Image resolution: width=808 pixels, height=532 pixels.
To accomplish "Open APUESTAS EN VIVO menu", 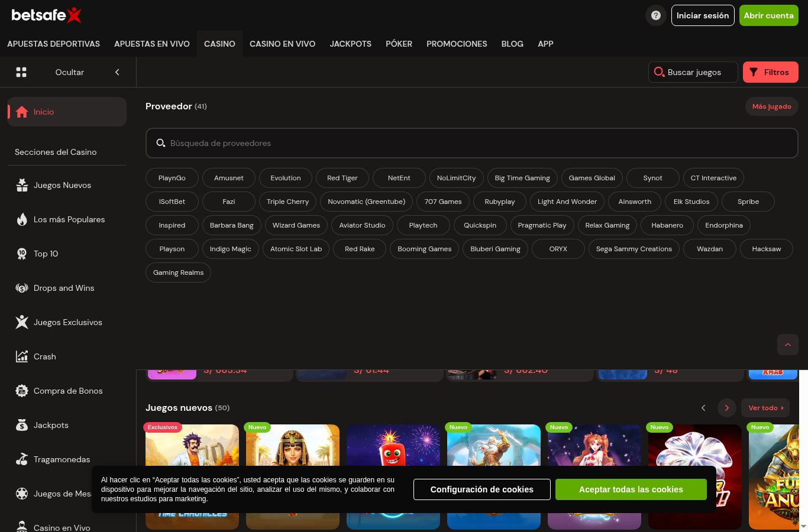I will pyautogui.click(x=152, y=44).
